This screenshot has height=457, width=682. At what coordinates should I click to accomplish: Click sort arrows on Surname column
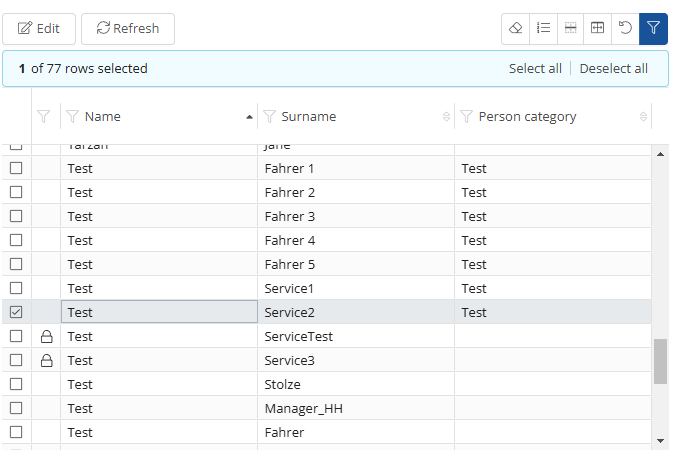(x=446, y=117)
